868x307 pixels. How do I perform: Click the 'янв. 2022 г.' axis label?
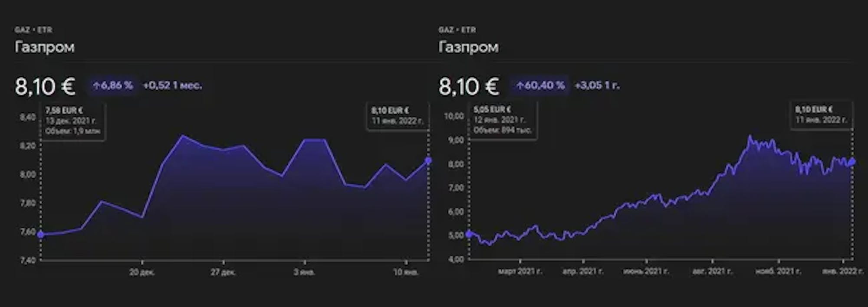tap(843, 271)
